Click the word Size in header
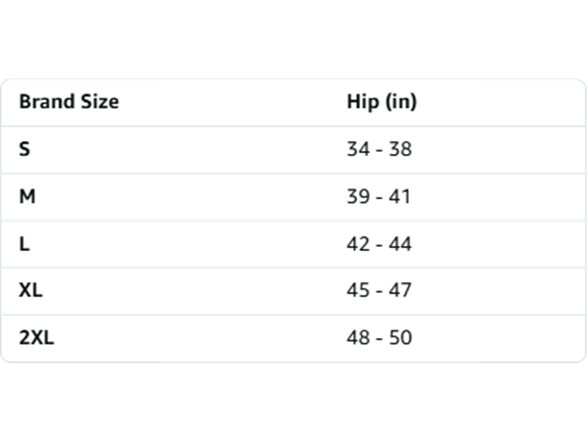This screenshot has height=441, width=588. [100, 102]
